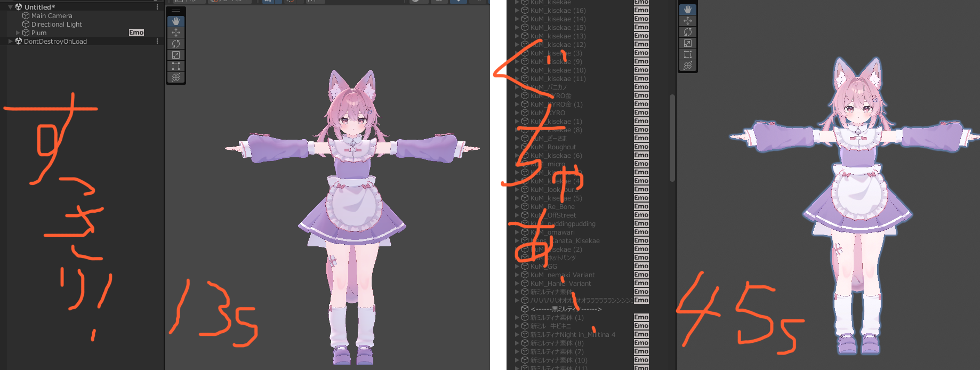
Task: Select KuM_kisekae (5) in hierarchy
Action: [x=556, y=198]
